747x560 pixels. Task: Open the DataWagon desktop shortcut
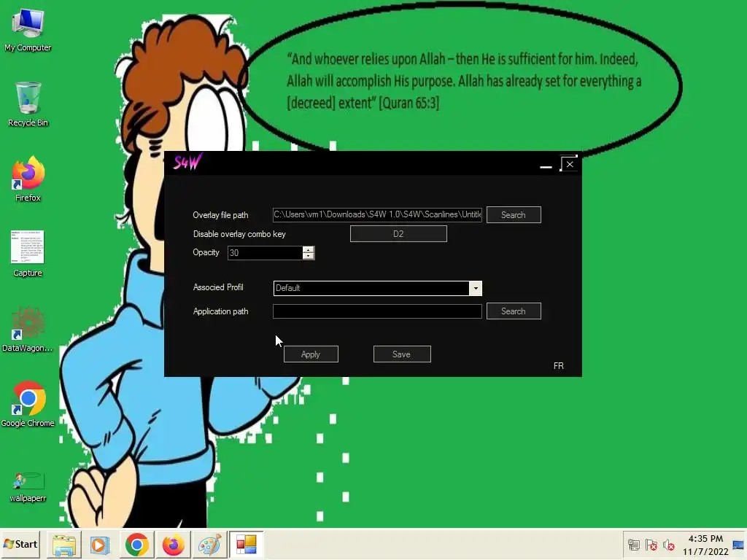[28, 329]
